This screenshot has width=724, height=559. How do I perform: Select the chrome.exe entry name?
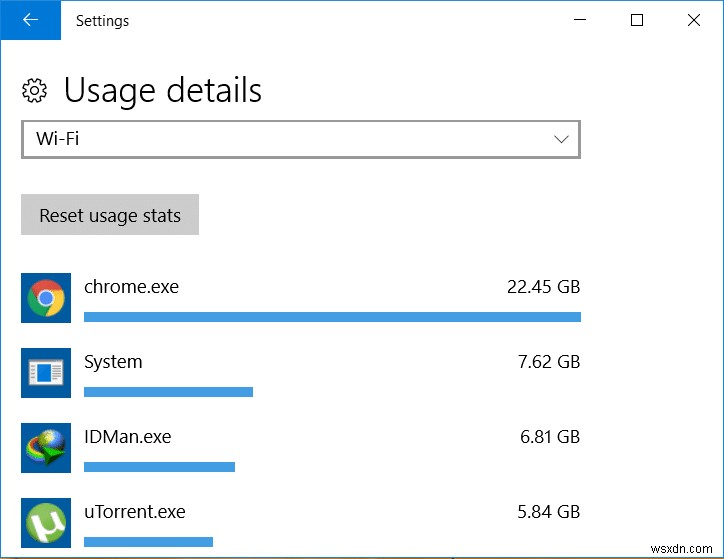click(x=132, y=287)
